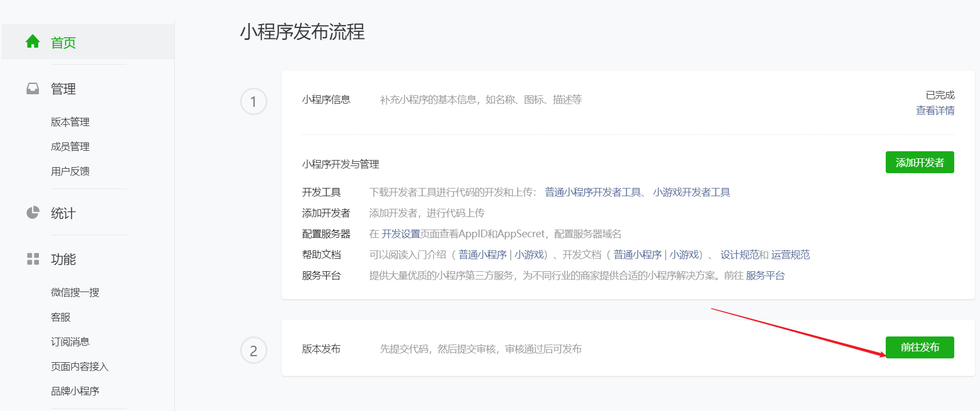Open the 开发设置 link
The height and width of the screenshot is (411, 980).
coord(401,233)
